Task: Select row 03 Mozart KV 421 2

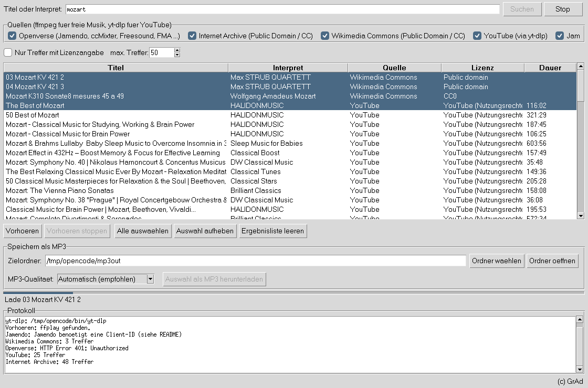Action: tap(290, 77)
